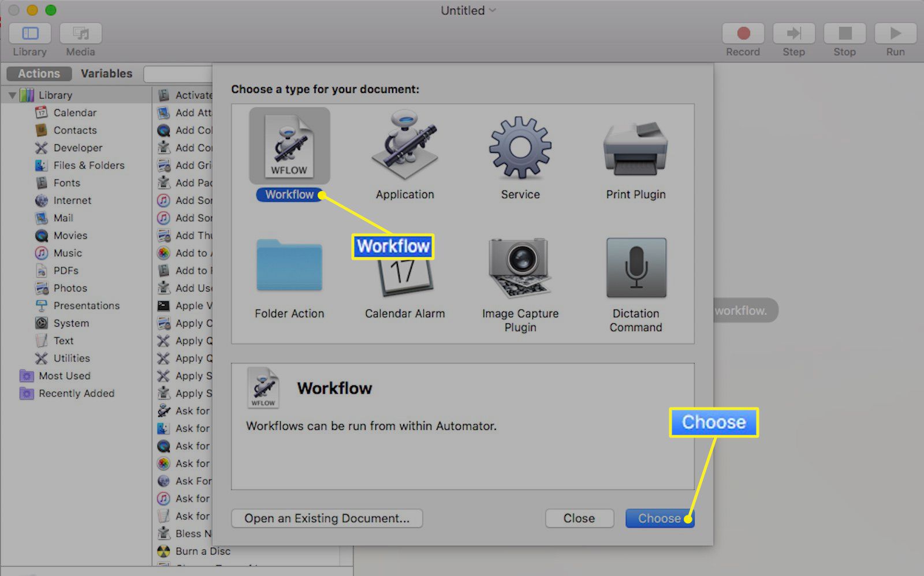The image size is (924, 576).
Task: Select Files & Folders category
Action: coord(89,165)
